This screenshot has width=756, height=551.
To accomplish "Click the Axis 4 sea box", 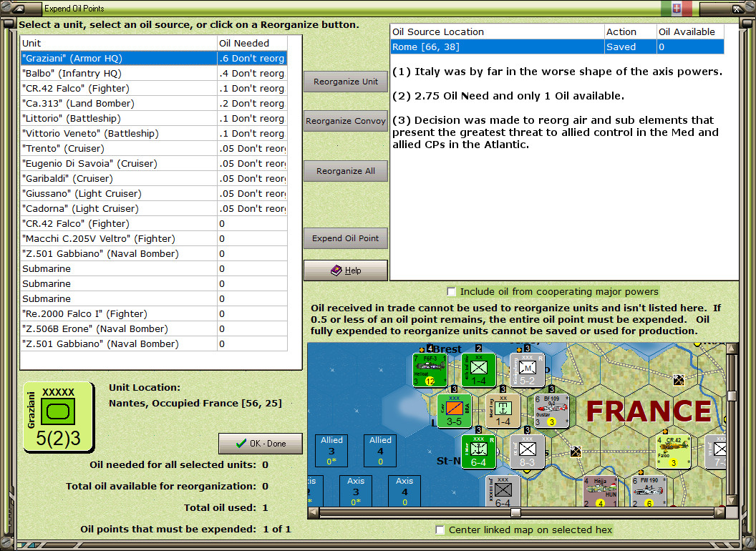I will point(404,491).
